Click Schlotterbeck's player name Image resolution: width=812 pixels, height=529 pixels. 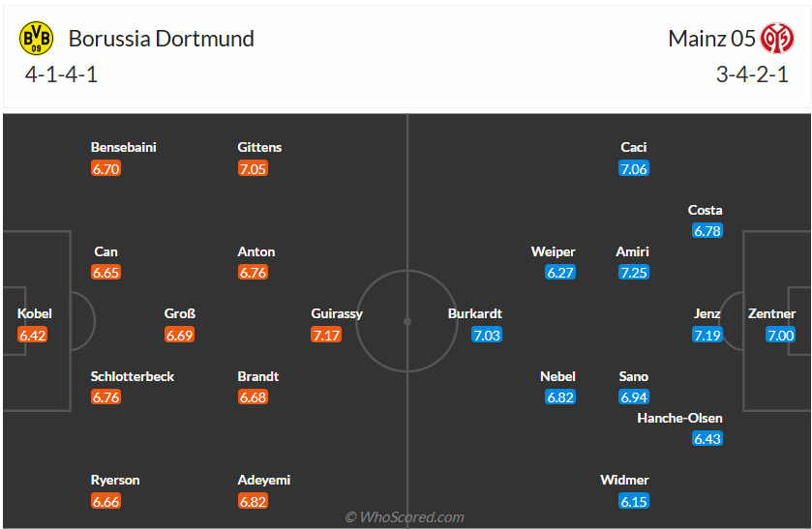pyautogui.click(x=133, y=376)
